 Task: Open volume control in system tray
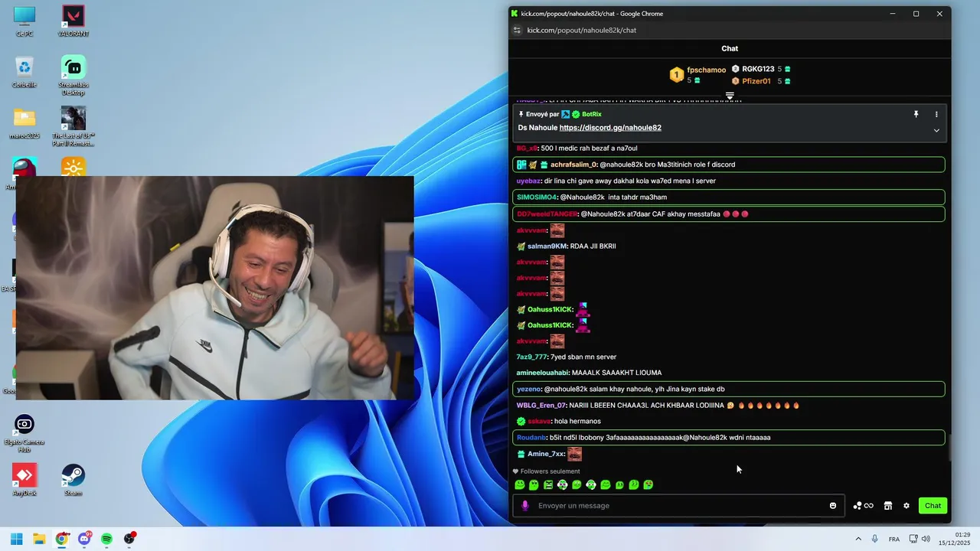(x=926, y=539)
